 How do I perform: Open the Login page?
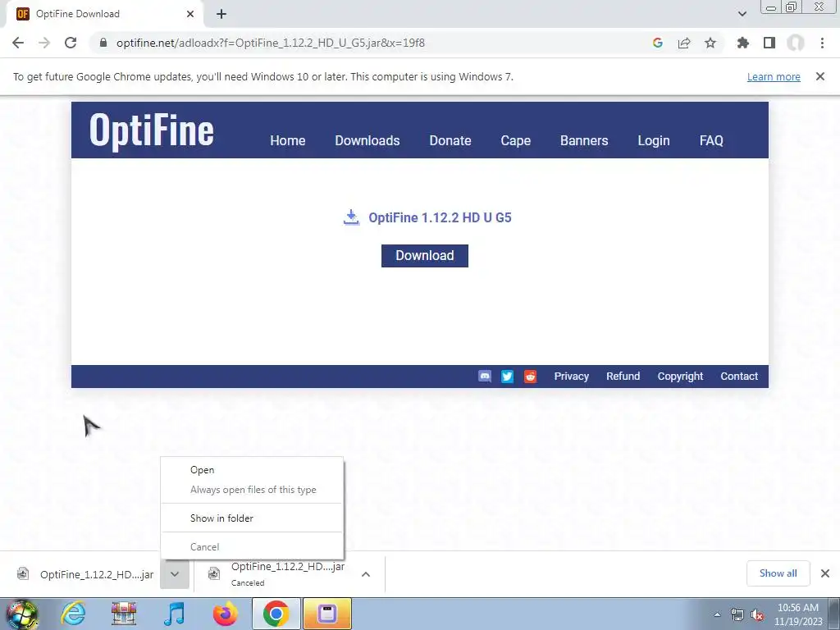pos(654,140)
